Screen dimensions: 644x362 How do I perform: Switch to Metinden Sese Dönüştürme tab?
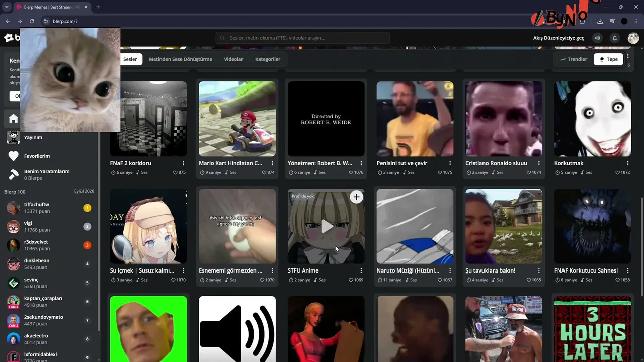(x=181, y=59)
